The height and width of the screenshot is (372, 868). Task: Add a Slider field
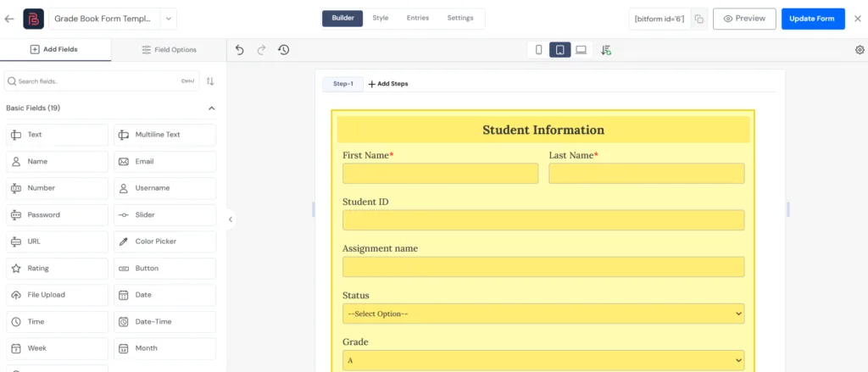click(x=165, y=214)
